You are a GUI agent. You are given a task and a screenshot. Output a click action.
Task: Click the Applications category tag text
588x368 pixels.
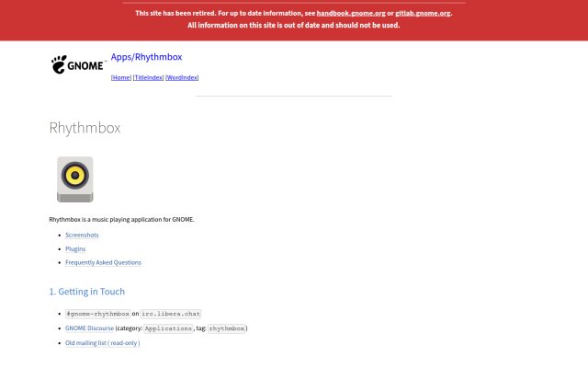pos(168,328)
